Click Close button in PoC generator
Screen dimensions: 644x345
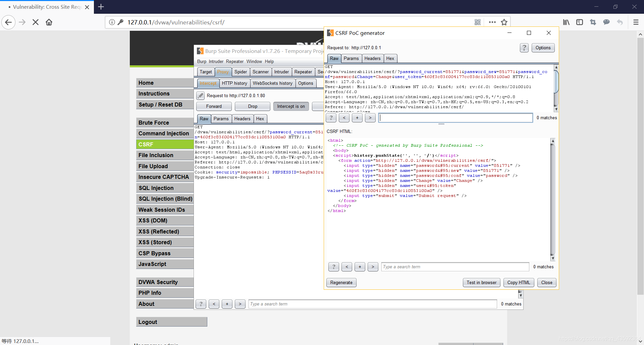tap(547, 283)
